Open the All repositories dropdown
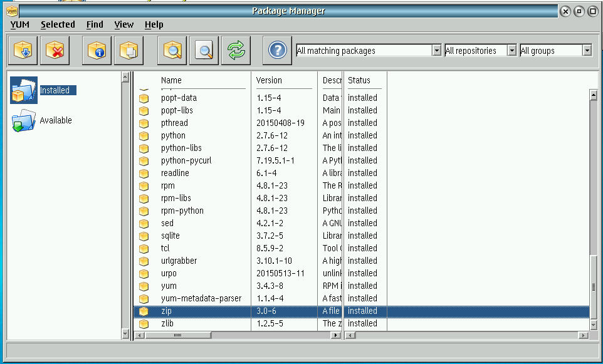Viewport: 603px width, 364px height. pos(511,51)
